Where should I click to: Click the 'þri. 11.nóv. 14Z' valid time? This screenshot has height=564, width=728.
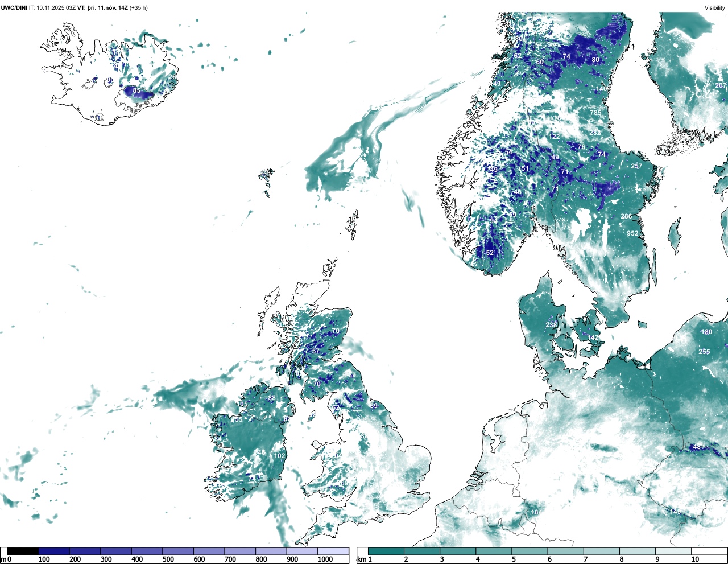coord(107,8)
